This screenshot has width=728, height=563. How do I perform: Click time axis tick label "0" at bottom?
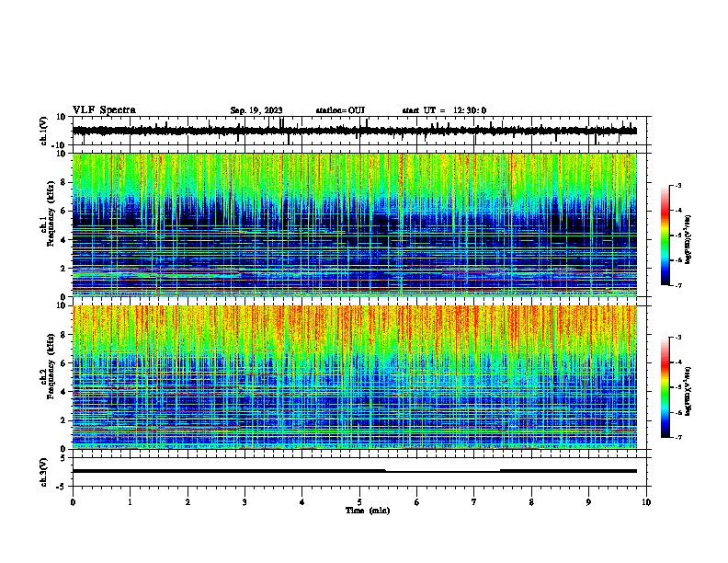(73, 502)
